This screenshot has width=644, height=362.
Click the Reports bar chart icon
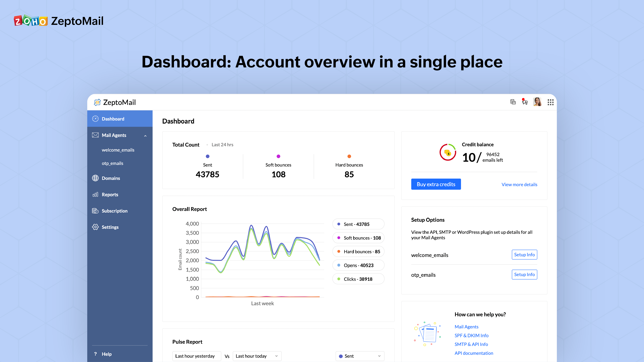tap(95, 194)
